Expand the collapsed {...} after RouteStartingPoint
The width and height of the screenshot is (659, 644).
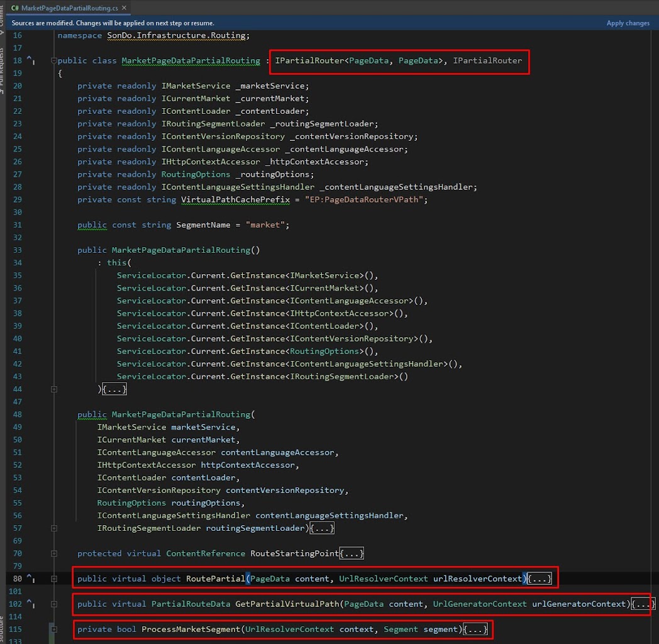click(x=352, y=553)
